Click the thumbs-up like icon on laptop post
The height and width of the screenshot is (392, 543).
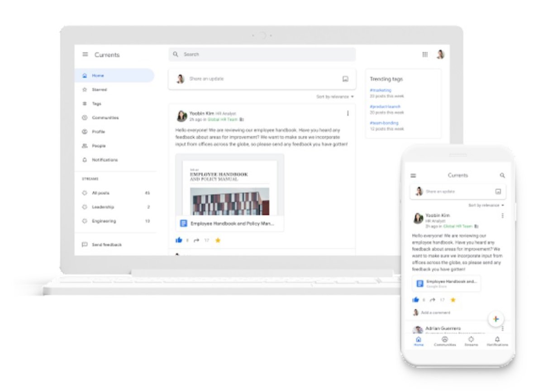pos(179,240)
